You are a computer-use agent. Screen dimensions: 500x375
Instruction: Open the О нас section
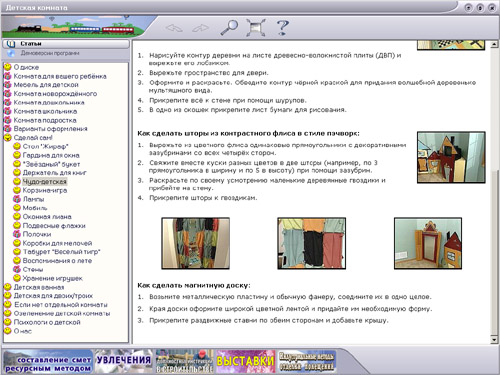(x=23, y=331)
